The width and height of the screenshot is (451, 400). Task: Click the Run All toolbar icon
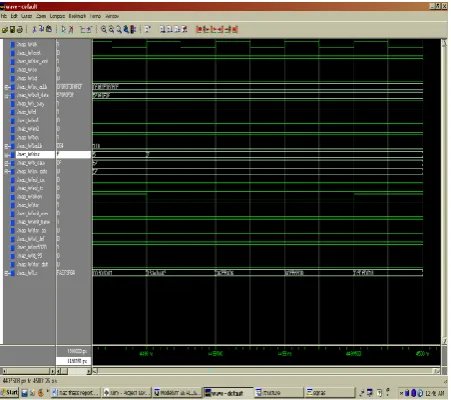click(x=177, y=30)
